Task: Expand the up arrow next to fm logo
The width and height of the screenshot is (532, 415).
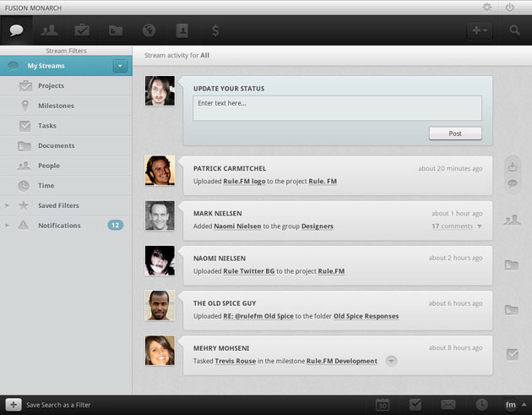Action: pos(524,404)
